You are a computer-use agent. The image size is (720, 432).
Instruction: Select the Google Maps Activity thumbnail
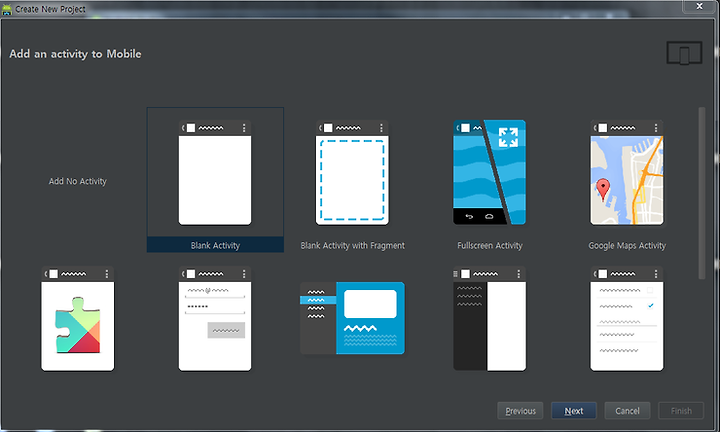point(627,173)
